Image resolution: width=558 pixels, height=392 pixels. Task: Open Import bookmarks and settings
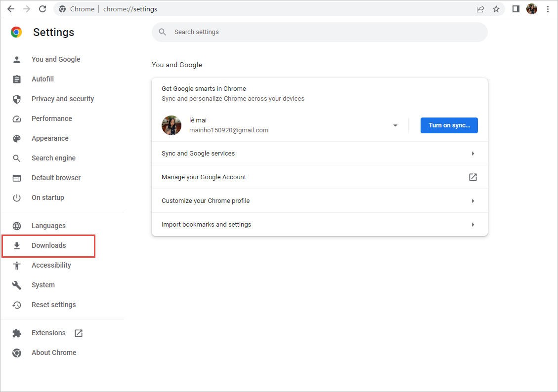pos(319,225)
